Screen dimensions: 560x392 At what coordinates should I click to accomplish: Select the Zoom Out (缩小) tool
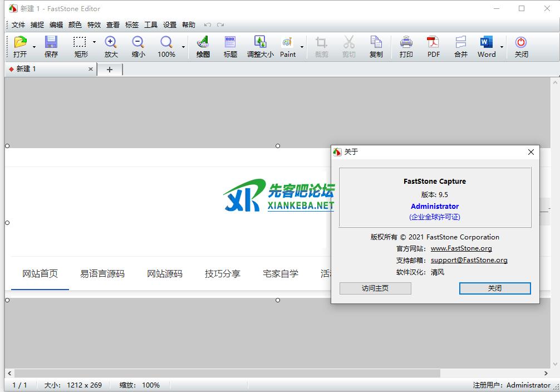point(138,42)
